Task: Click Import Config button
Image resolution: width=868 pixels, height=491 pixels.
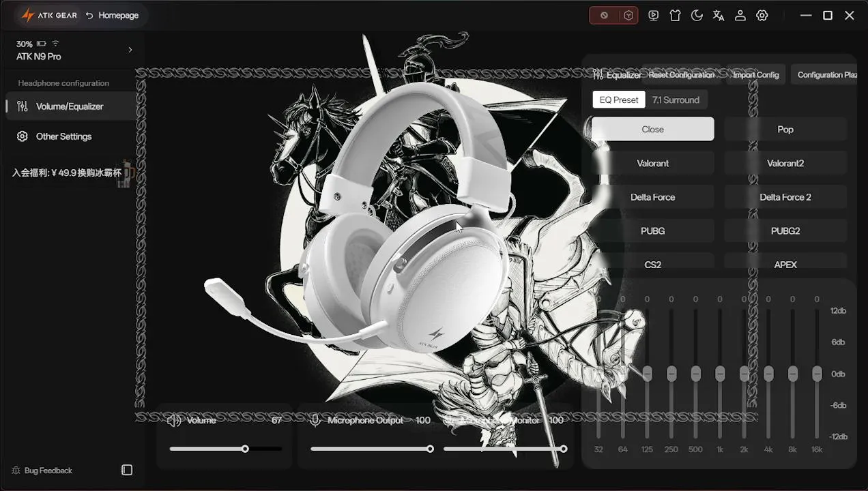Action: 756,75
